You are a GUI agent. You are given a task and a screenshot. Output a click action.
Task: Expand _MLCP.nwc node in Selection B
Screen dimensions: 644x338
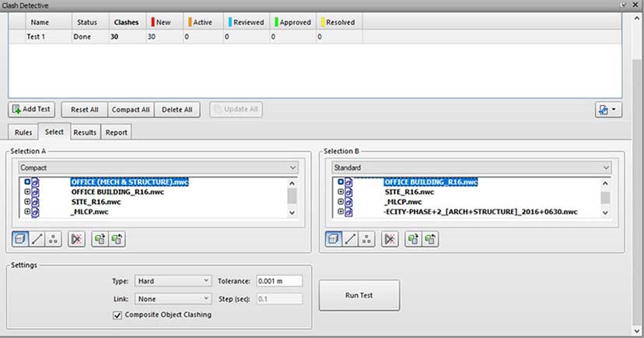pos(341,202)
